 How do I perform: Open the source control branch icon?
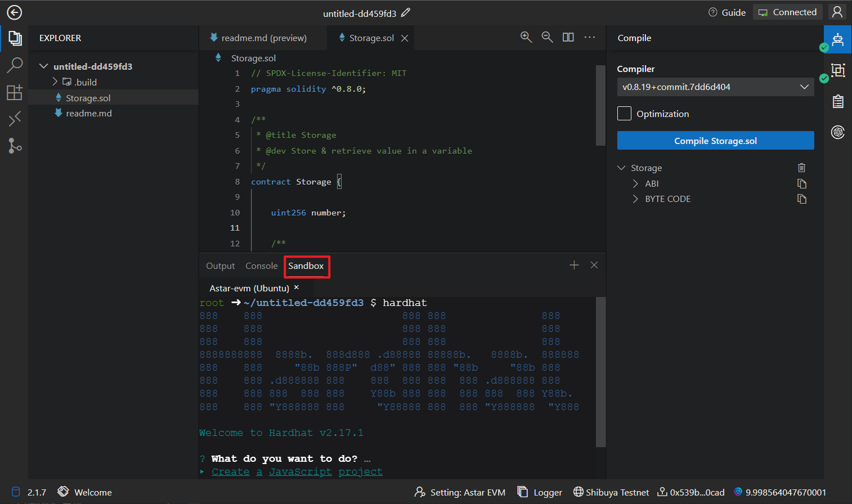(x=15, y=146)
